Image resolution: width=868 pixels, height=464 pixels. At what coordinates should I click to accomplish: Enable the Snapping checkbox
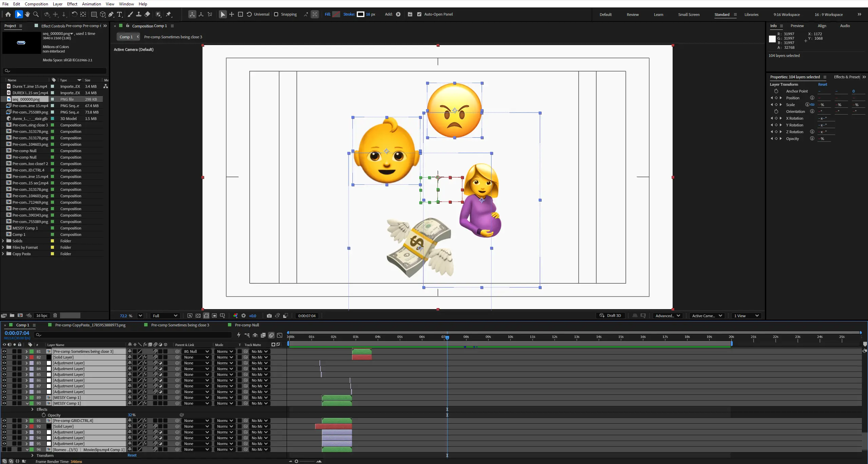tap(276, 14)
